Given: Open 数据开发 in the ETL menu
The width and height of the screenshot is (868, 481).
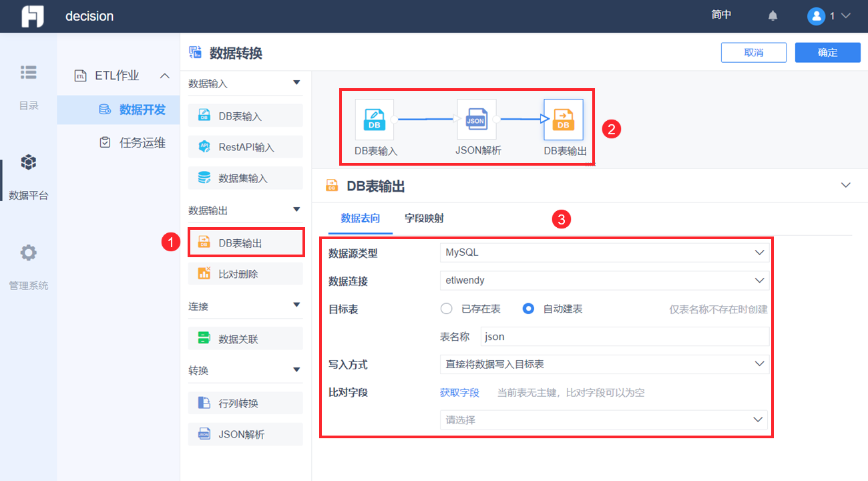Looking at the screenshot, I should click(x=118, y=110).
